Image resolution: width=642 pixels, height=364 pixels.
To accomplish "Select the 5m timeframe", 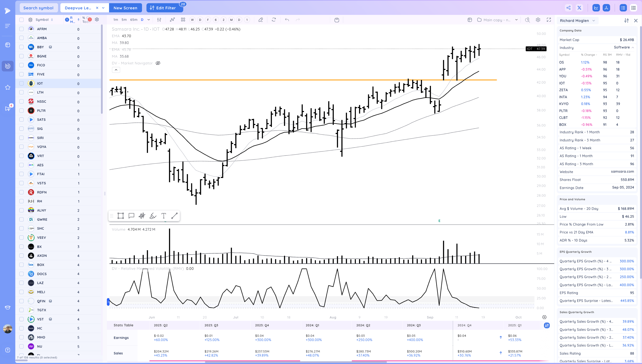I will 124,20.
